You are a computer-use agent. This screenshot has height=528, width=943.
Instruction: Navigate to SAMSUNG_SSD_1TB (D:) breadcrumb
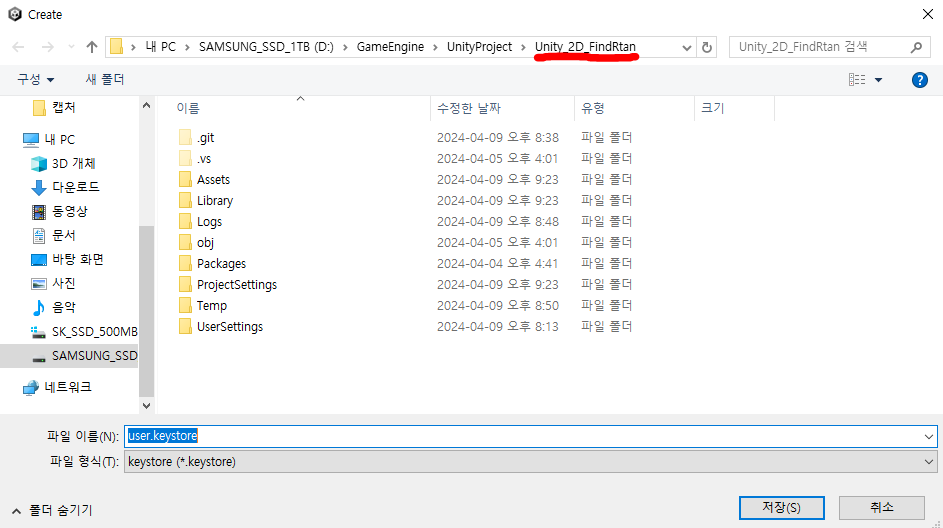point(266,47)
